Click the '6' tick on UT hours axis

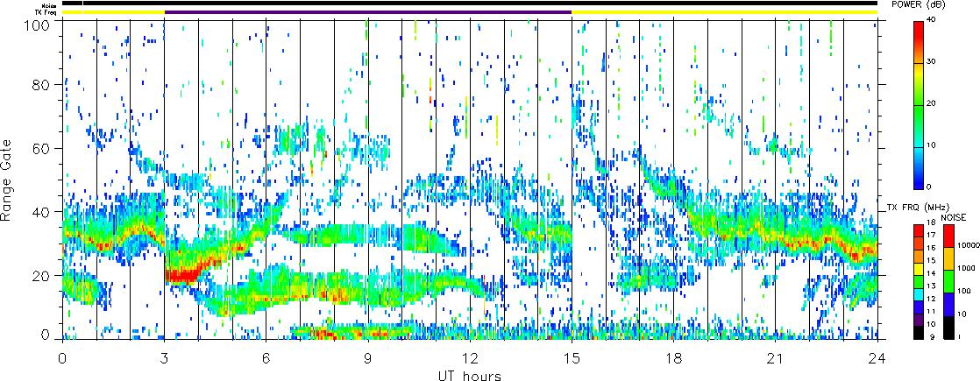pos(266,358)
